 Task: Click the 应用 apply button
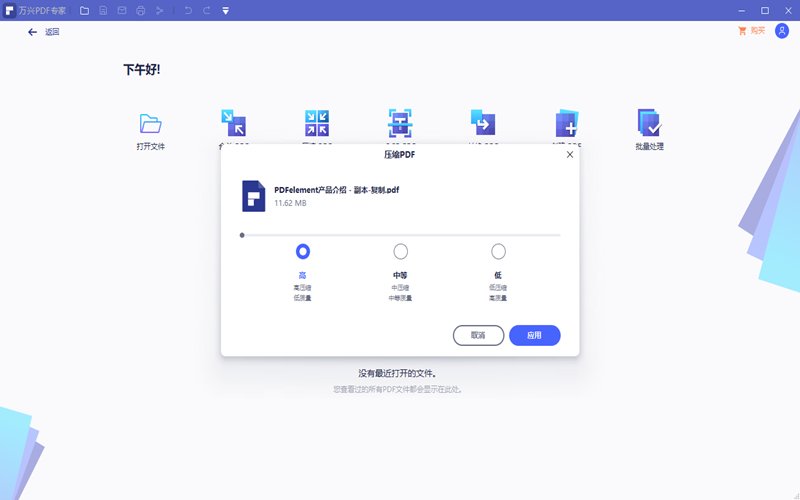(x=534, y=335)
